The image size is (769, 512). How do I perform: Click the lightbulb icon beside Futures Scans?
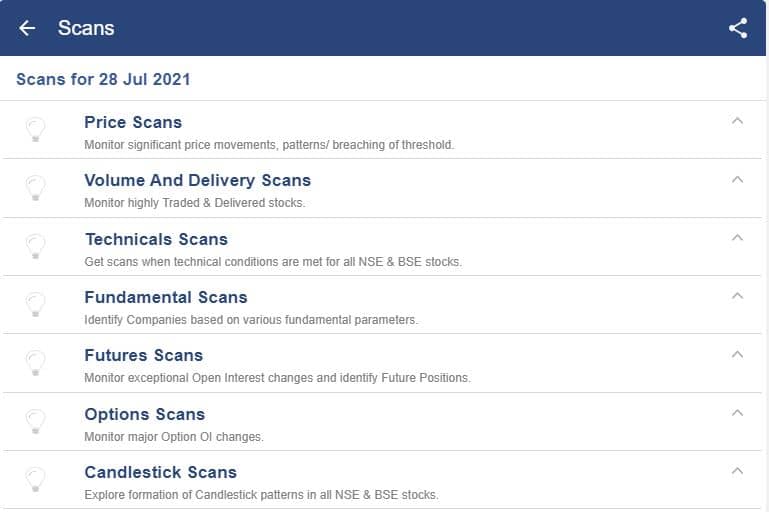pyautogui.click(x=35, y=363)
